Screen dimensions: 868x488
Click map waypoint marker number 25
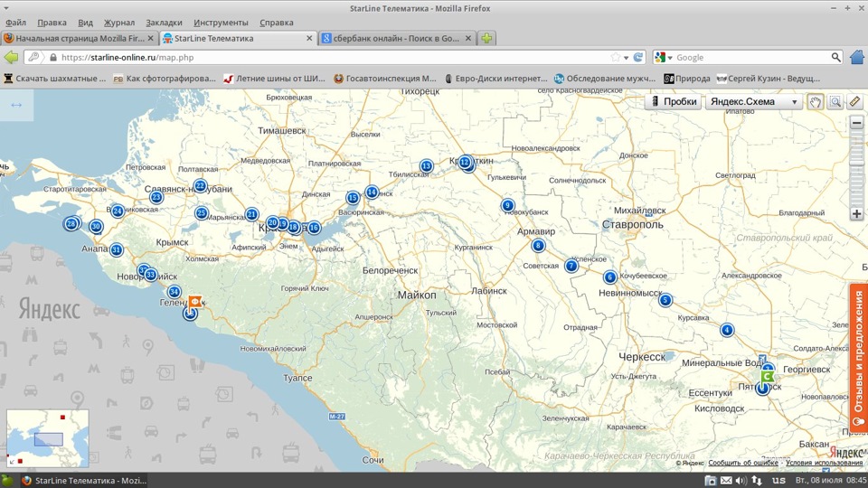(202, 213)
